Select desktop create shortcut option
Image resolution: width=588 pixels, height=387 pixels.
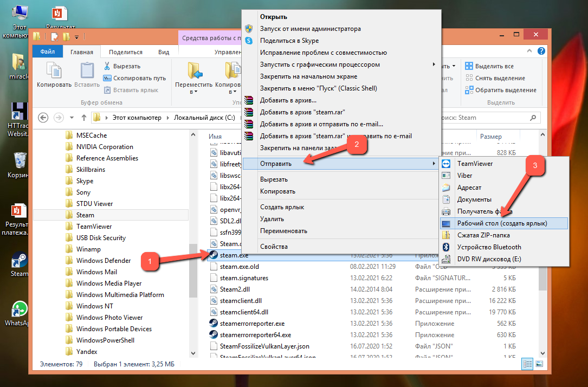[502, 223]
